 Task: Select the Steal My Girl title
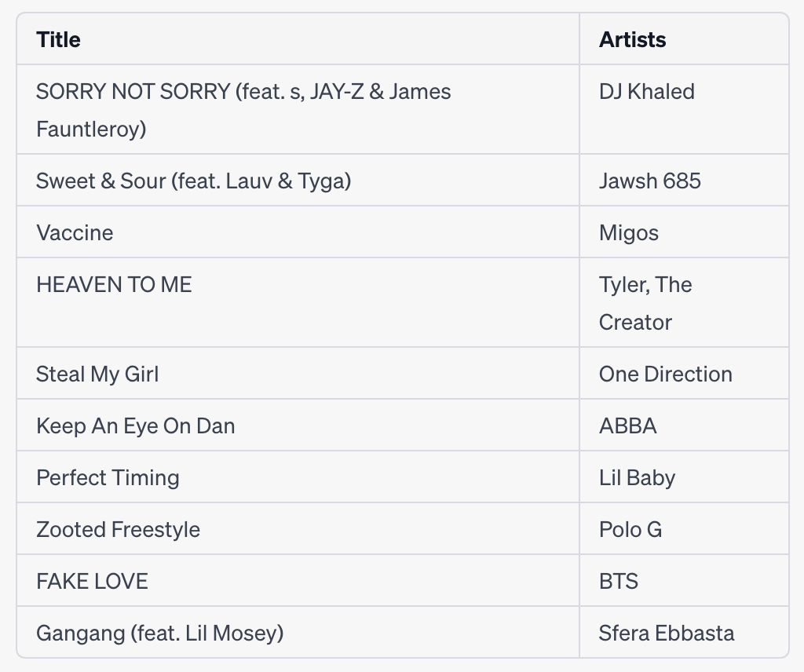[97, 374]
